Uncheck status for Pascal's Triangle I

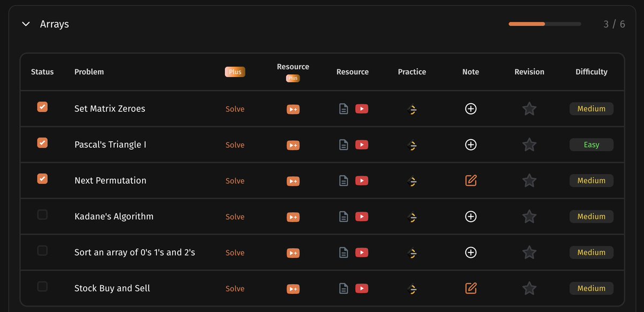42,143
